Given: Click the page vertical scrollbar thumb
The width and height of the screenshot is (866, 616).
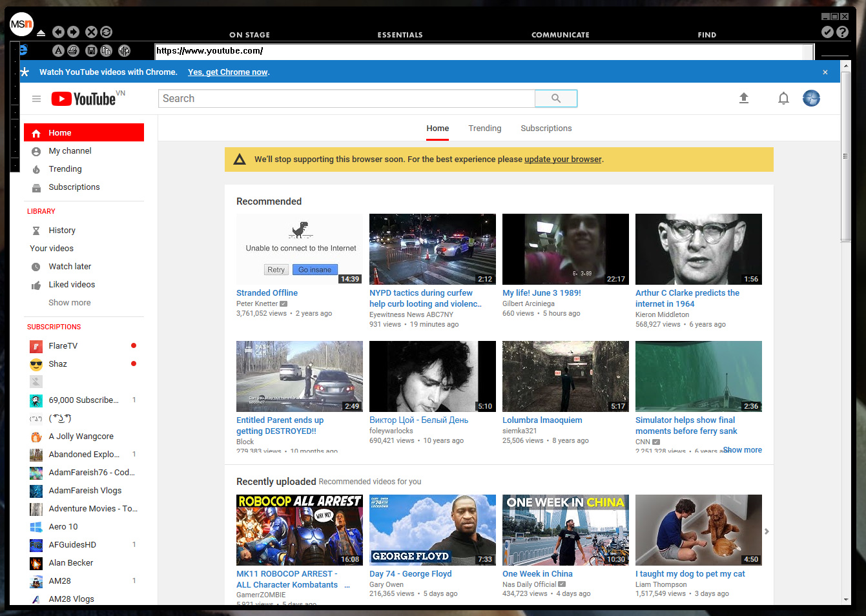Looking at the screenshot, I should click(x=845, y=156).
